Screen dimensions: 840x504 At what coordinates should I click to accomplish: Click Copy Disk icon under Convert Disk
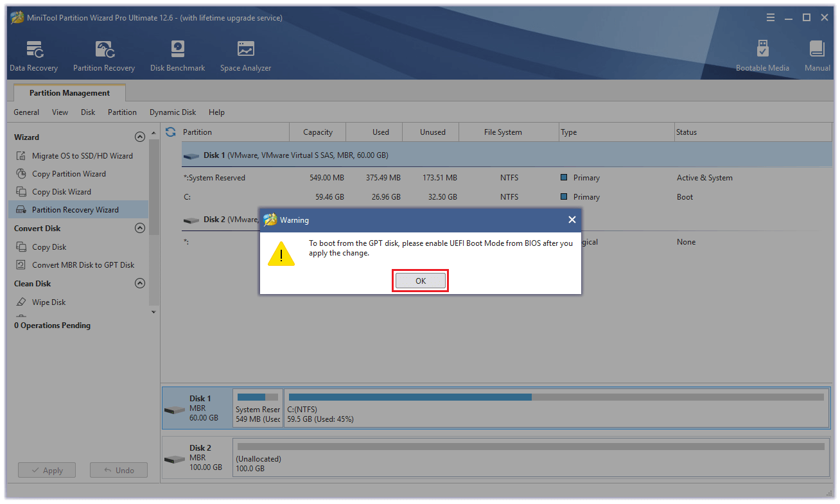(x=21, y=247)
